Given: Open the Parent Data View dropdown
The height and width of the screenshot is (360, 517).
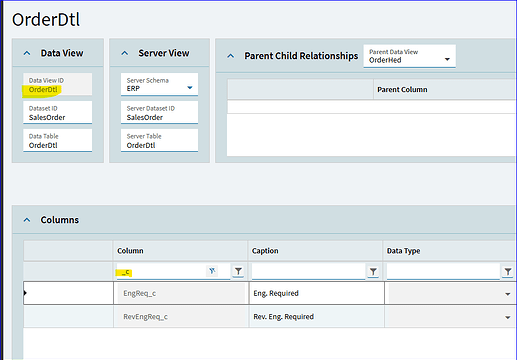Looking at the screenshot, I should point(447,59).
